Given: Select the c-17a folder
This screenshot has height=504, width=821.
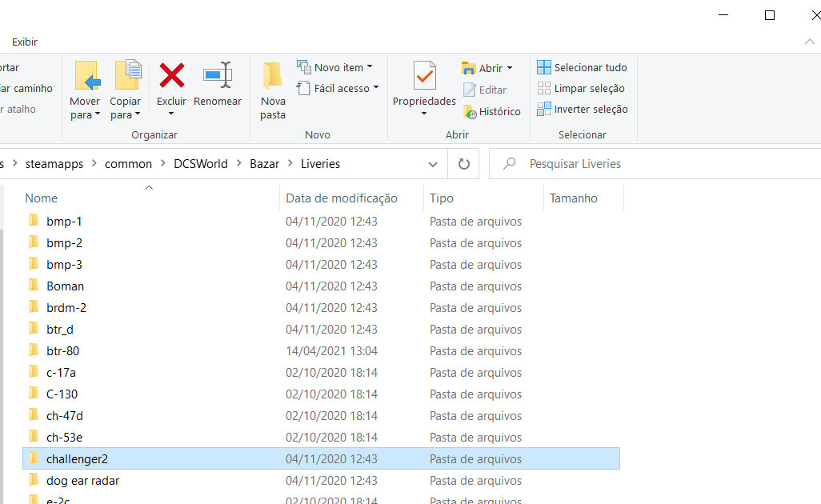Looking at the screenshot, I should [x=61, y=373].
